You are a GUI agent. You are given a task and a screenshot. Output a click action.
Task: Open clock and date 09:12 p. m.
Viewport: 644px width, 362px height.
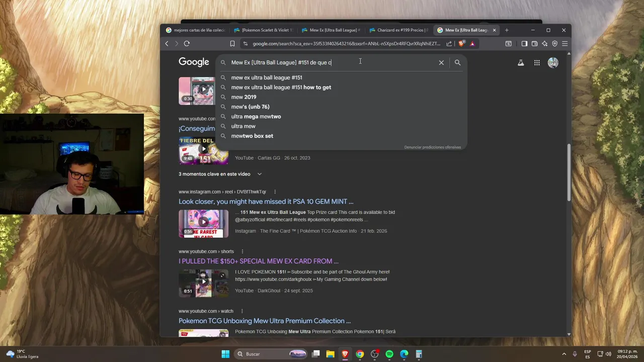click(x=627, y=354)
